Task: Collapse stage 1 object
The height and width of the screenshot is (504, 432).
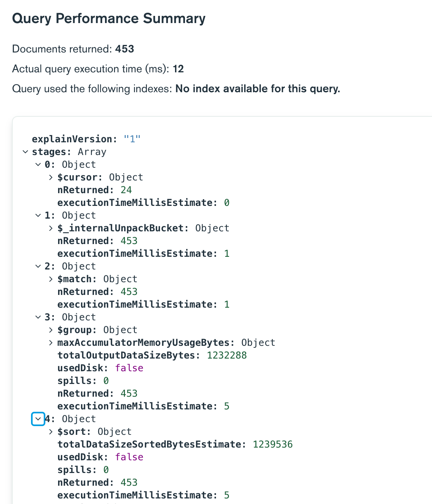Action: (38, 215)
